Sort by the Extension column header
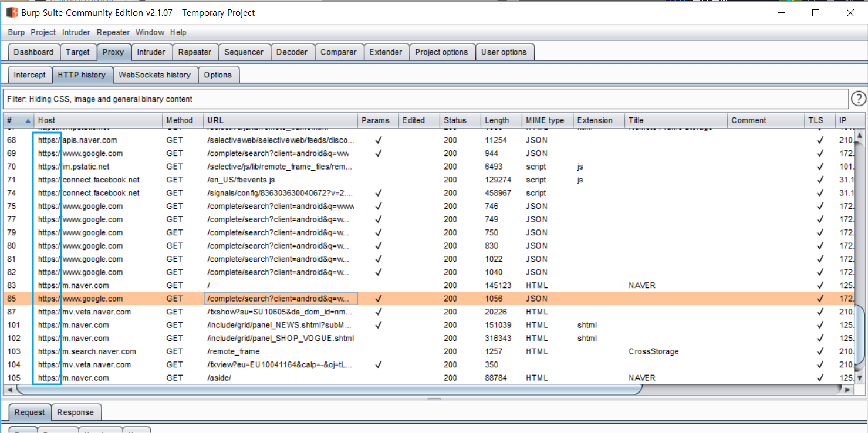The height and width of the screenshot is (433, 868). 599,120
